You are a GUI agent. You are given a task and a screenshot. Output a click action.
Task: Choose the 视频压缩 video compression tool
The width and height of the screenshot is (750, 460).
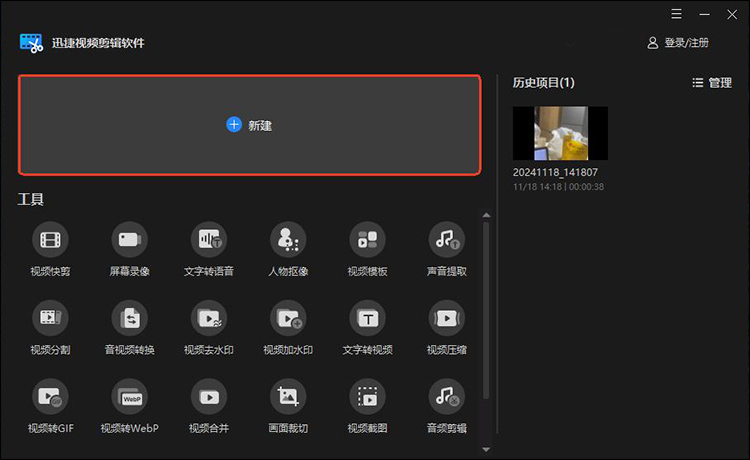447,328
